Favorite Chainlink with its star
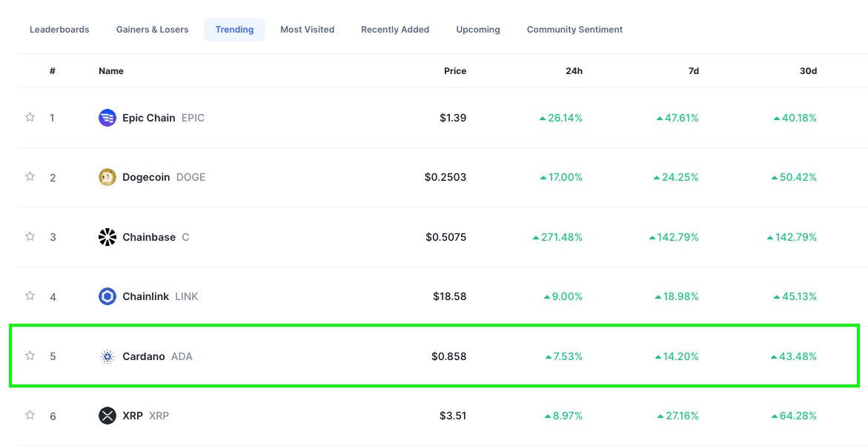This screenshot has width=868, height=446. (x=30, y=296)
